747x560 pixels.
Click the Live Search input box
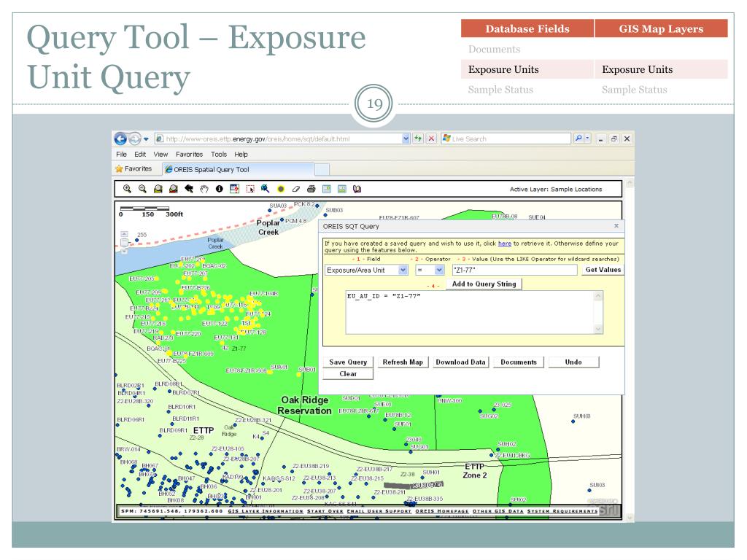(506, 139)
